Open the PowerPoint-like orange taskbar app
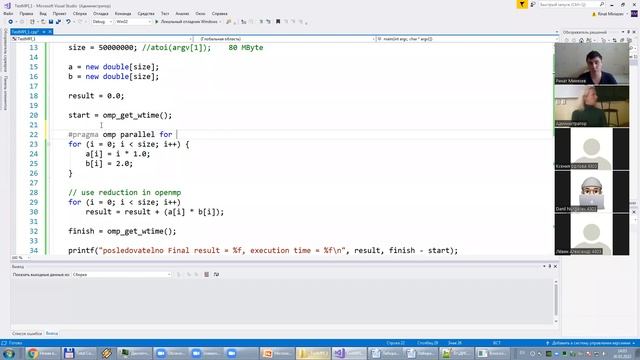The height and width of the screenshot is (360, 640). click(278, 353)
